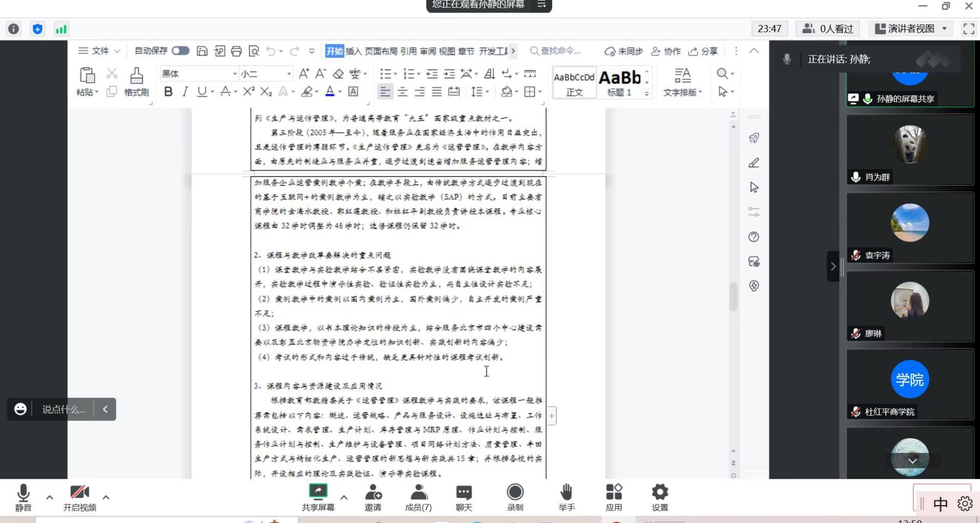Image resolution: width=980 pixels, height=523 pixels.
Task: Open the 文件 (File) menu
Action: [x=99, y=51]
